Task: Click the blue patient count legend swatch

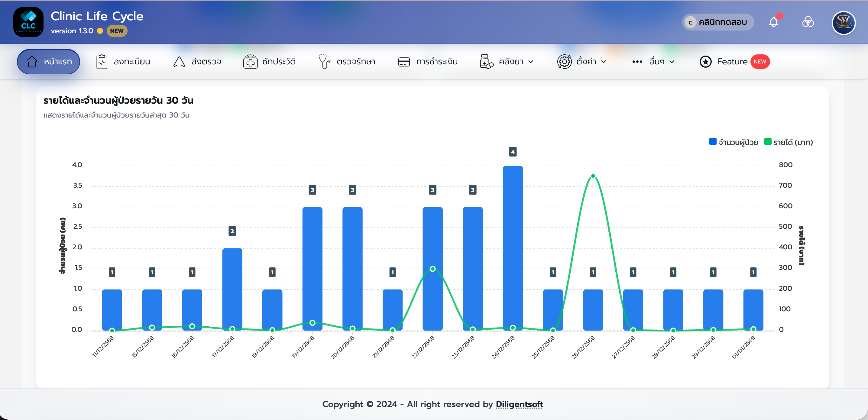Action: tap(713, 142)
